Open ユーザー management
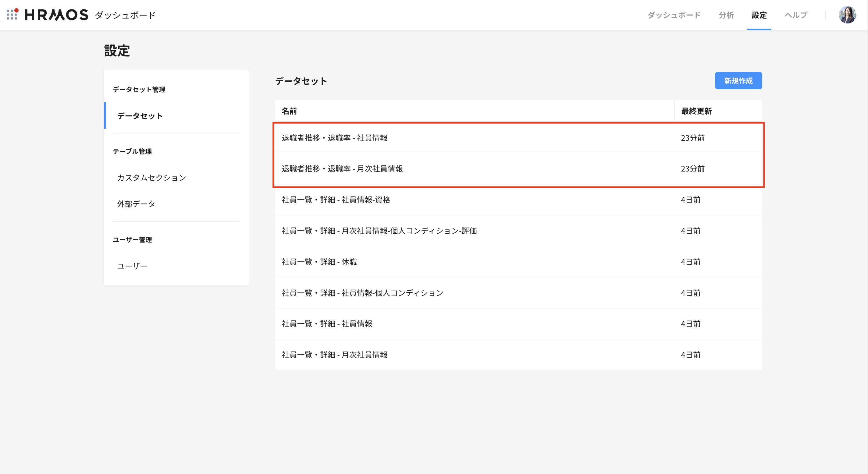The height and width of the screenshot is (474, 868). (x=132, y=265)
